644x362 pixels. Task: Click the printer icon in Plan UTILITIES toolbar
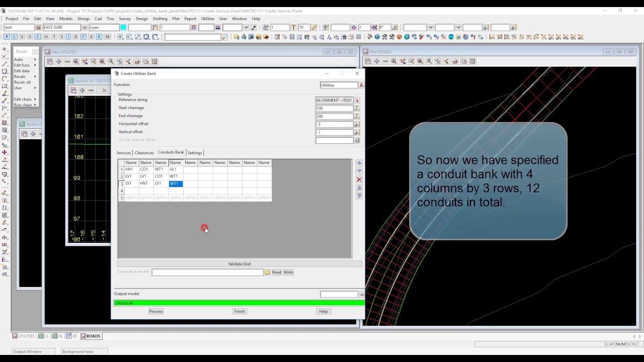[x=137, y=61]
